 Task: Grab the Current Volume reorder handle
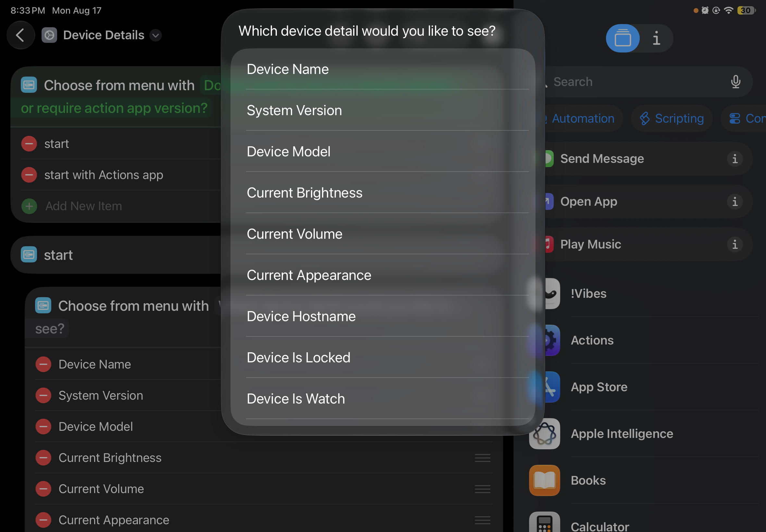(483, 489)
